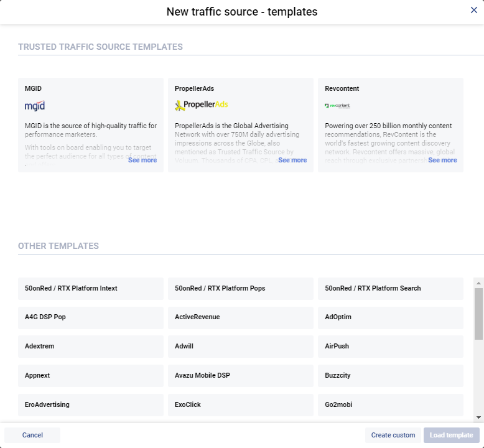This screenshot has width=484, height=448.
Task: Choose 50onRed / RTX Platform Intext template
Action: point(91,288)
